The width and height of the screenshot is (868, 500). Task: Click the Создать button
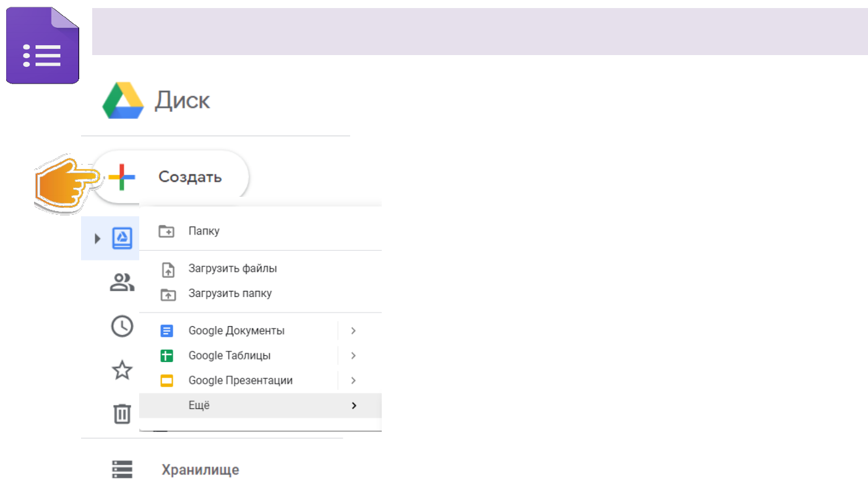[171, 177]
